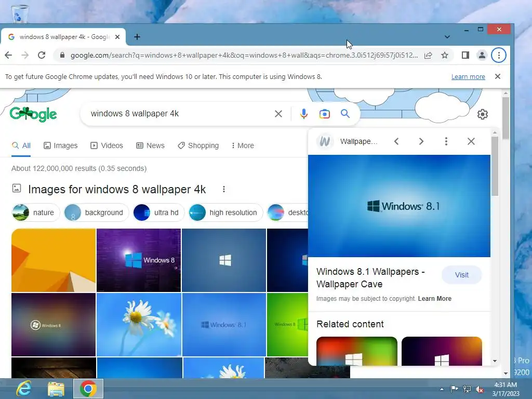
Task: Go back with the browser back arrow
Action: [8, 55]
